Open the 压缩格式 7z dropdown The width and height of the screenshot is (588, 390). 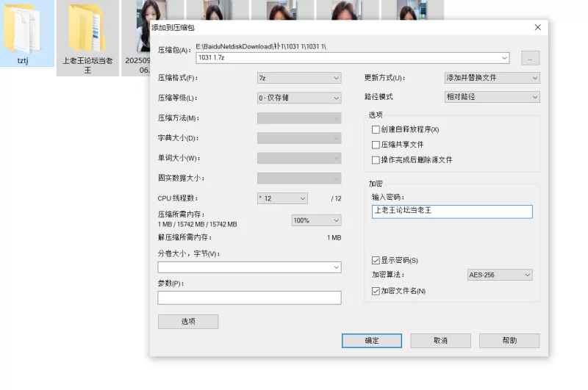[x=298, y=78]
